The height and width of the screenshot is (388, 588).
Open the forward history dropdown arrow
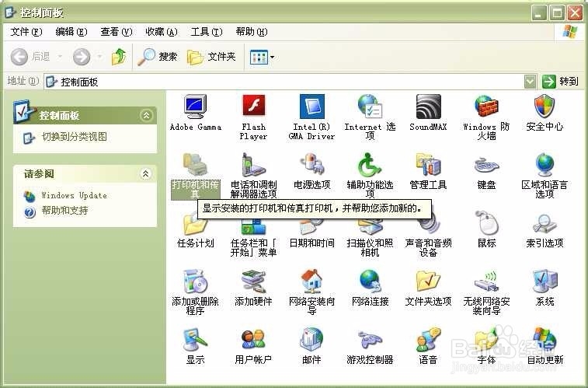[99, 57]
